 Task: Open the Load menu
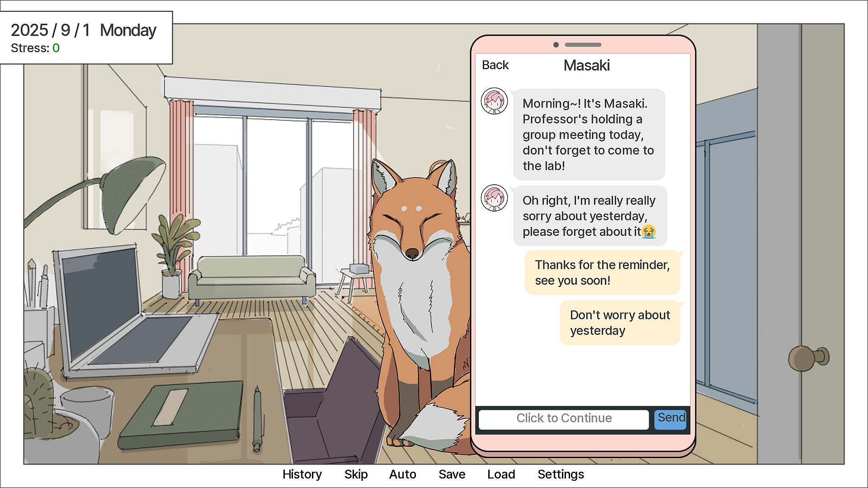[x=501, y=474]
